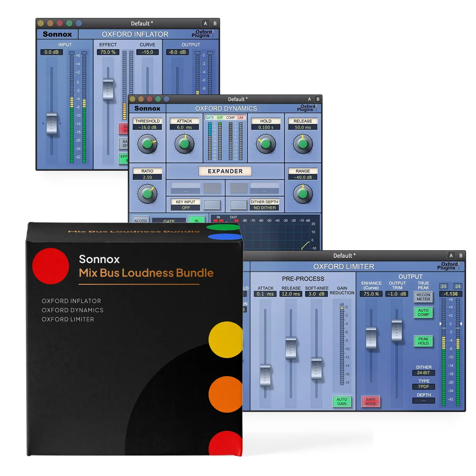The height and width of the screenshot is (476, 476).
Task: Click the RATIO value 2.50
Action: point(147,177)
